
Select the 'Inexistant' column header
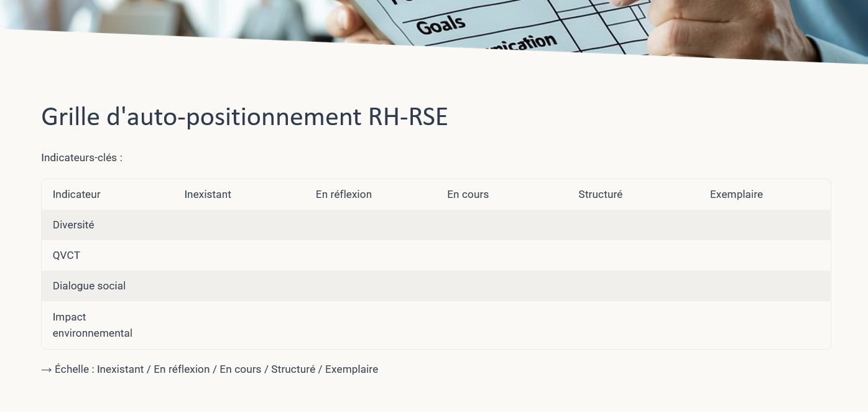tap(208, 194)
